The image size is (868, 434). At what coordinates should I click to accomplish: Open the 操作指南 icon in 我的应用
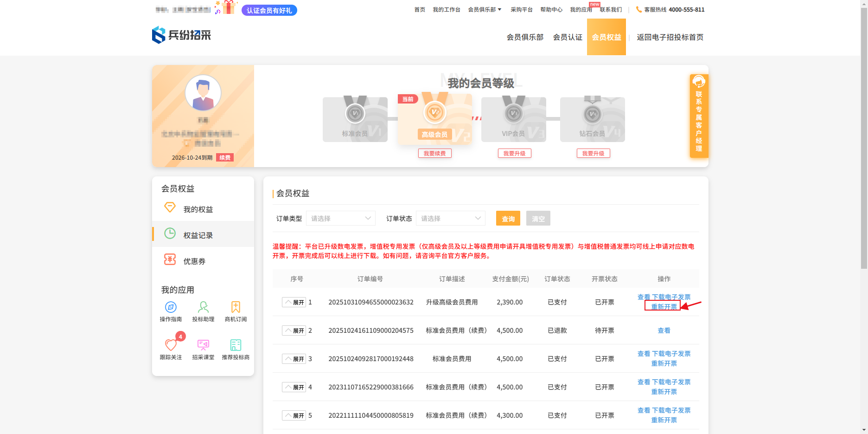(171, 307)
